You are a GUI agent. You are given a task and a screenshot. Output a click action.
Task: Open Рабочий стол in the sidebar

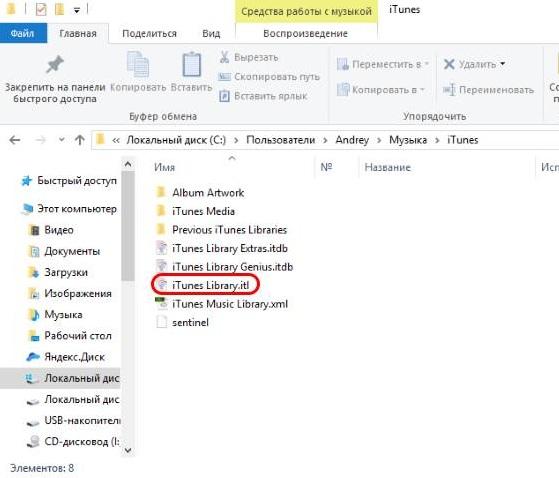78,336
